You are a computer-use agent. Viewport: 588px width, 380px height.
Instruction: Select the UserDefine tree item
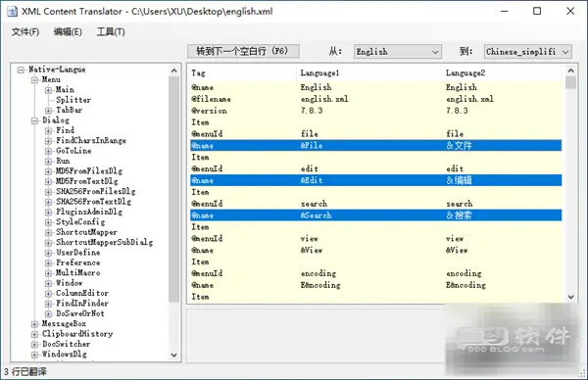(x=78, y=253)
